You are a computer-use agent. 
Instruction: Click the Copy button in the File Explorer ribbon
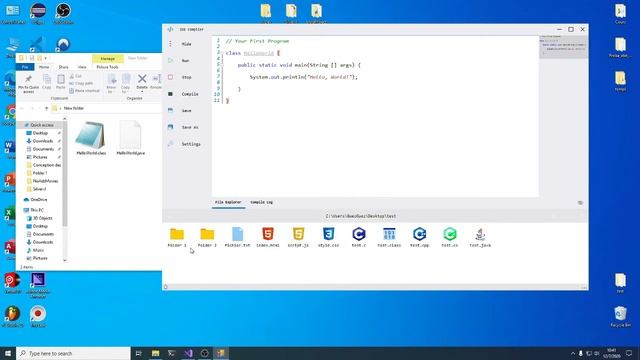coord(47,82)
